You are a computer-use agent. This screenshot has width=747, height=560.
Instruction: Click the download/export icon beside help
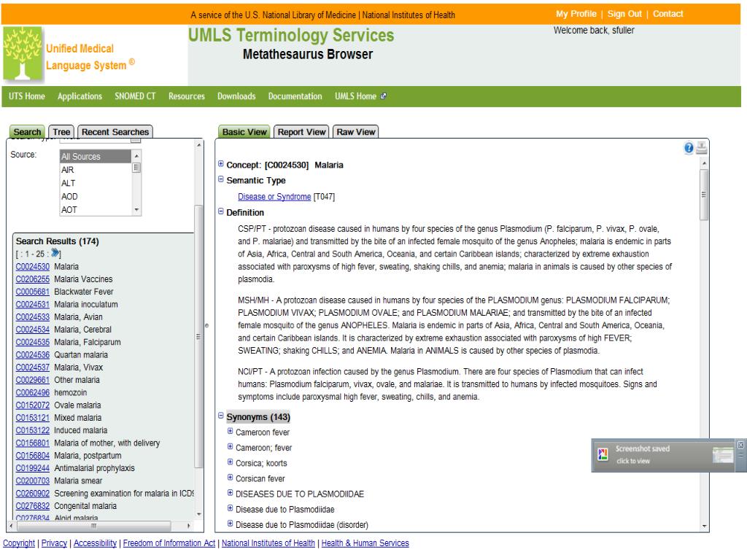(x=701, y=148)
